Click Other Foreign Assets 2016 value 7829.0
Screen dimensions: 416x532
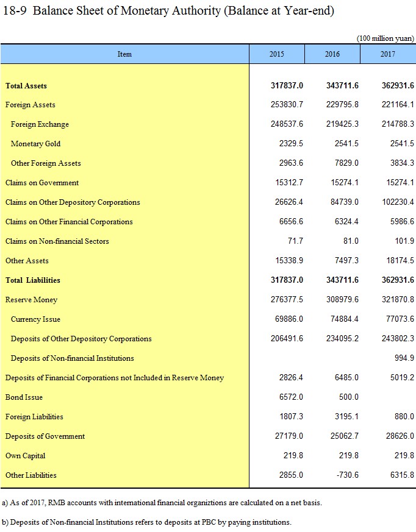(346, 163)
